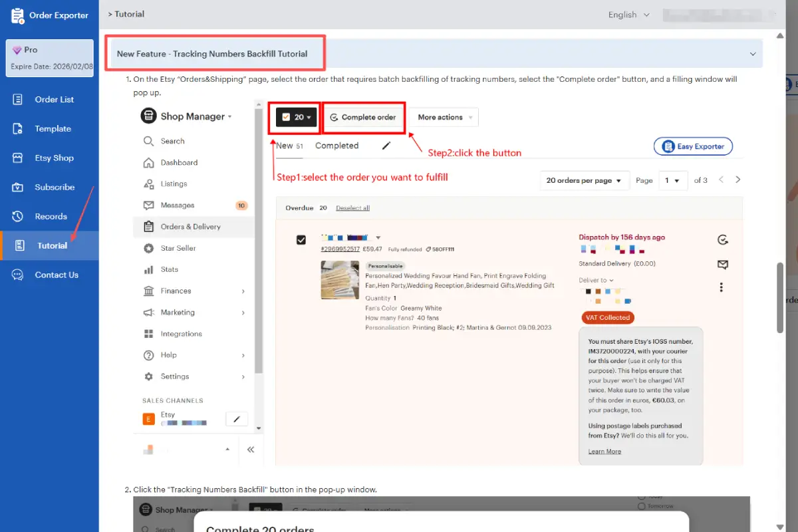The height and width of the screenshot is (532, 798).
Task: Click the Subscribe sidebar icon
Action: coord(18,187)
